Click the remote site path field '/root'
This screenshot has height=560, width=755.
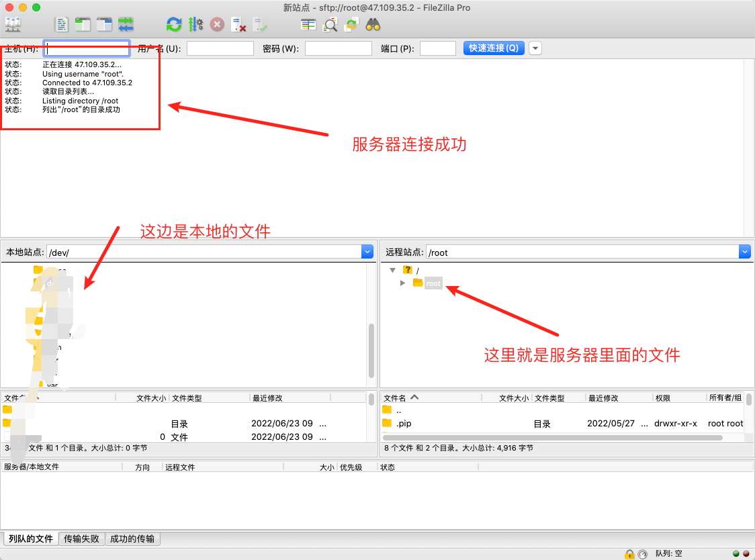[x=582, y=252]
